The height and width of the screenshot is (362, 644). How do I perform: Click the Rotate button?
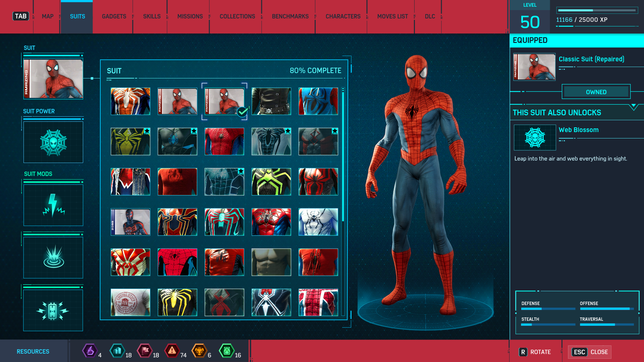pyautogui.click(x=535, y=352)
